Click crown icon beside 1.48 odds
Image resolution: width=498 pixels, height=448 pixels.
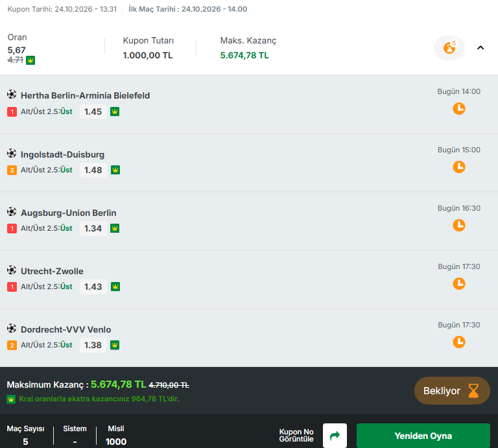[115, 170]
